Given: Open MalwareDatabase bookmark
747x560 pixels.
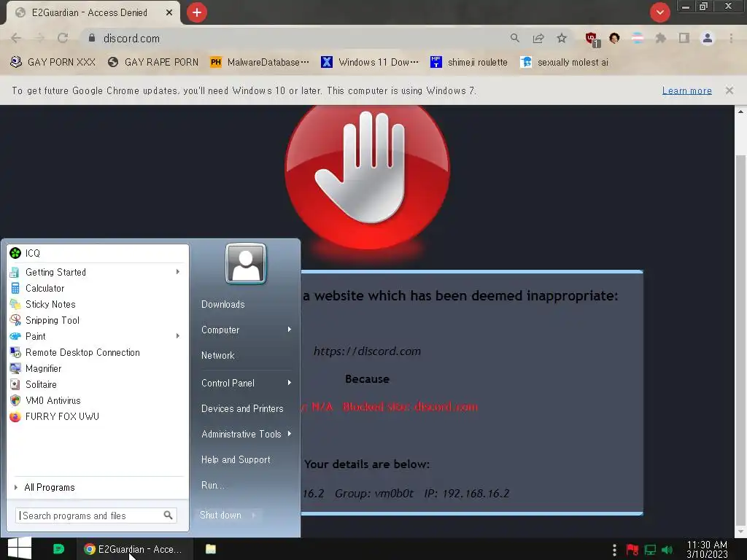Looking at the screenshot, I should [x=260, y=63].
